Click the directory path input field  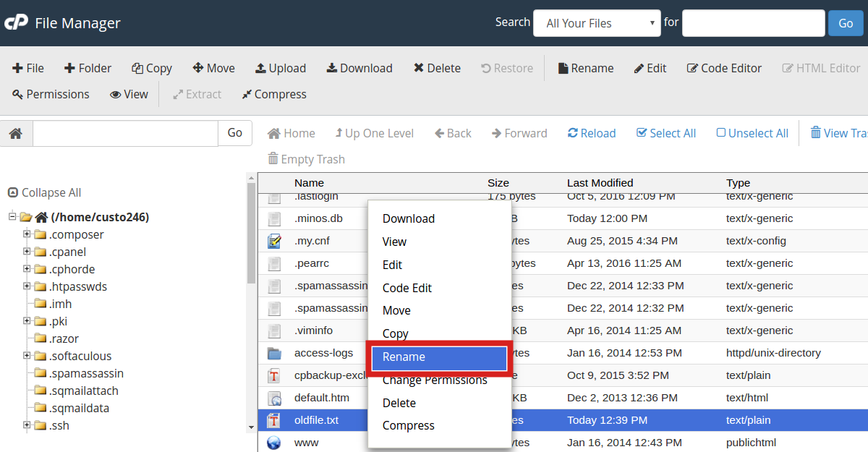[125, 134]
